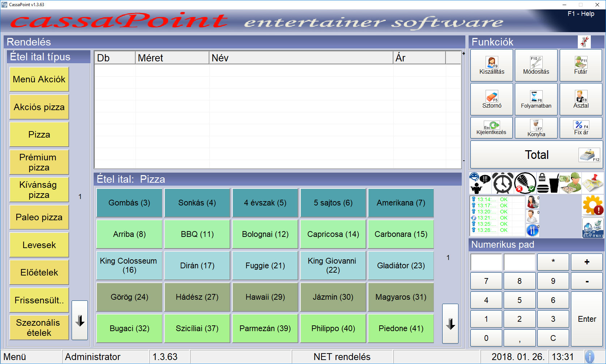Add Hawaii (29) pizza
The image size is (606, 364).
[265, 297]
